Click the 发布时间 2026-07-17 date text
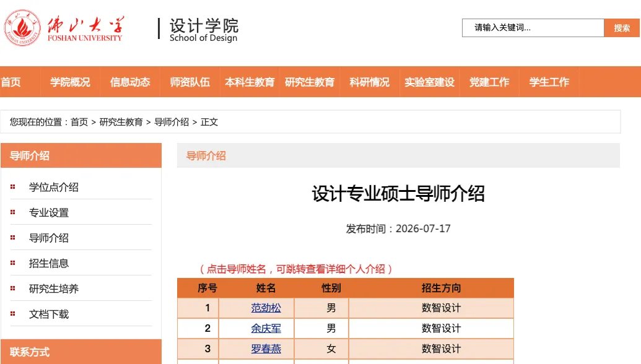The width and height of the screenshot is (641, 364). click(x=398, y=229)
